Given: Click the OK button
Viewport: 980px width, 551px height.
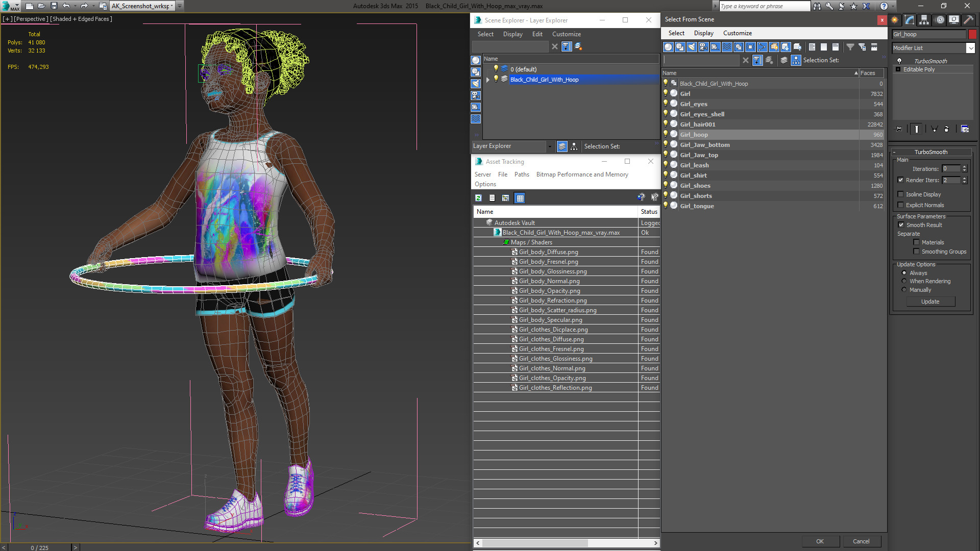Looking at the screenshot, I should 820,541.
